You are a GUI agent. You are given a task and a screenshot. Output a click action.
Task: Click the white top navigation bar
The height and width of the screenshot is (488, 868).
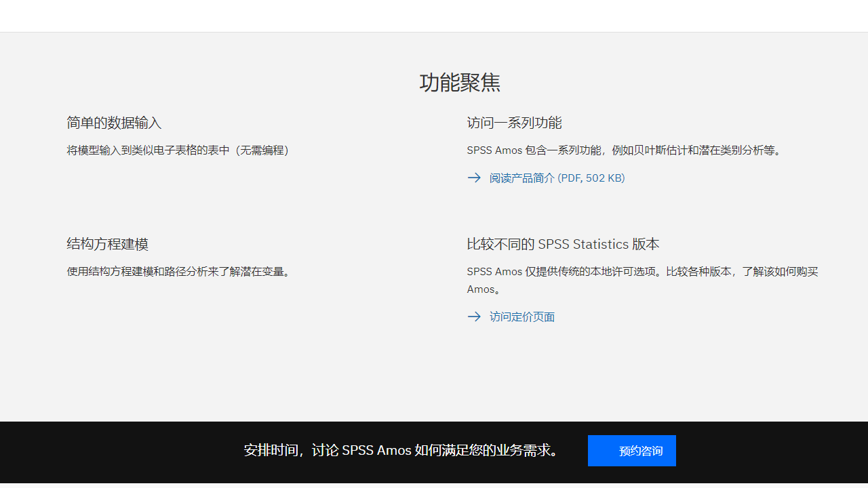434,15
